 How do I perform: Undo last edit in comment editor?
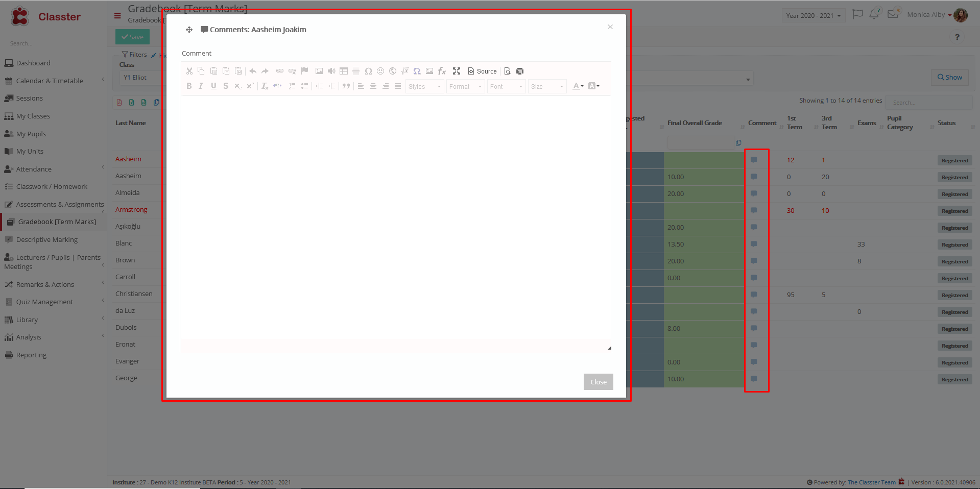click(253, 71)
